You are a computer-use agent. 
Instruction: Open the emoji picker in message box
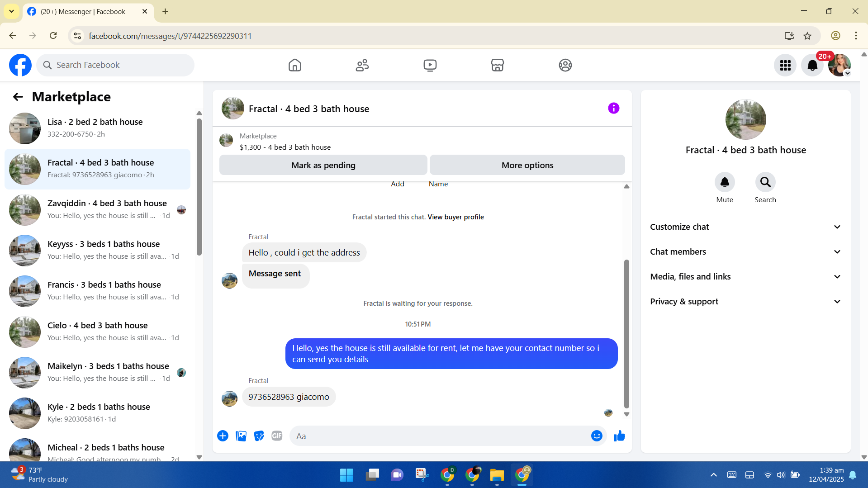coord(597,436)
